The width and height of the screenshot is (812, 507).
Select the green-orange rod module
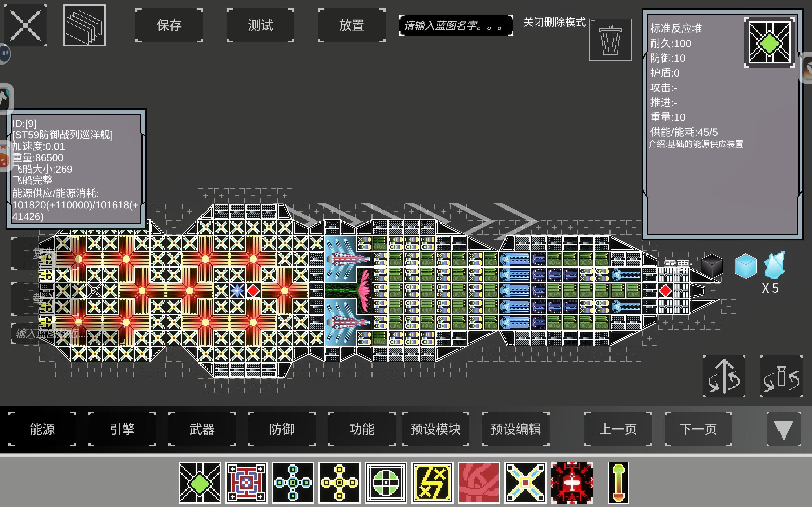[618, 482]
